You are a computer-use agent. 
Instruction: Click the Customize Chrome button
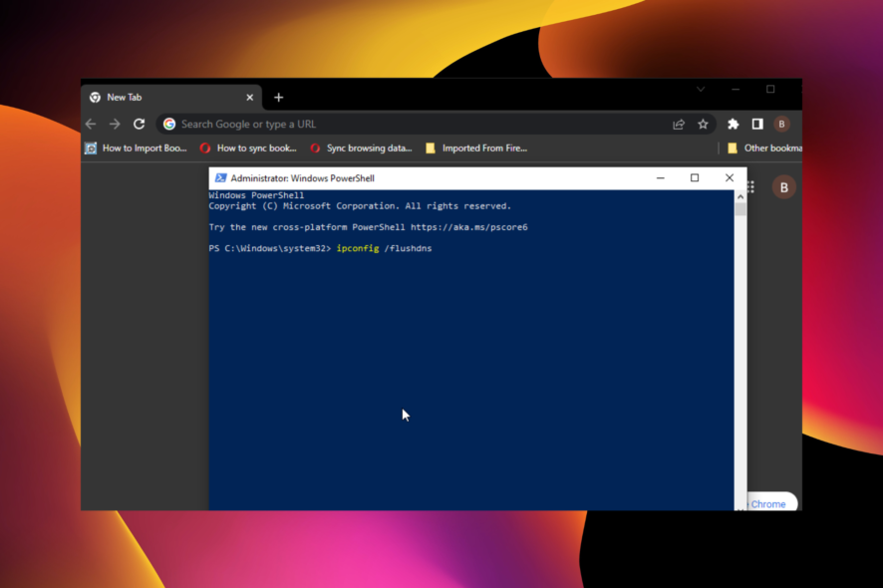click(x=772, y=503)
